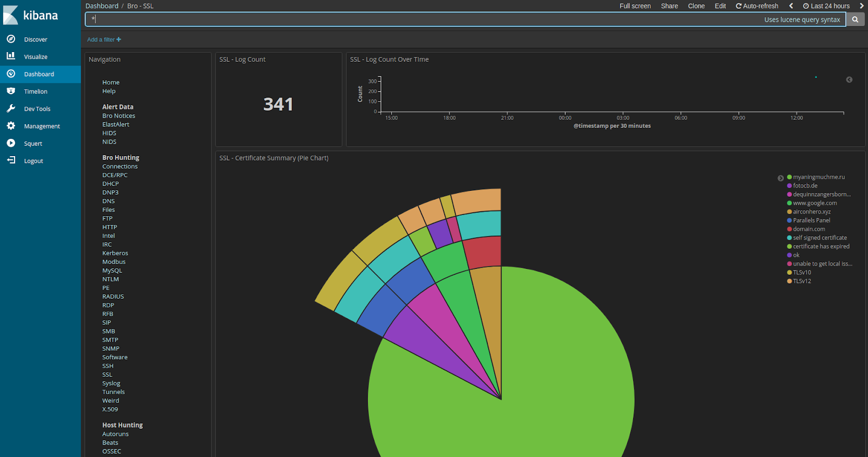Open the Auto-refresh settings
This screenshot has height=457, width=868.
click(x=757, y=6)
